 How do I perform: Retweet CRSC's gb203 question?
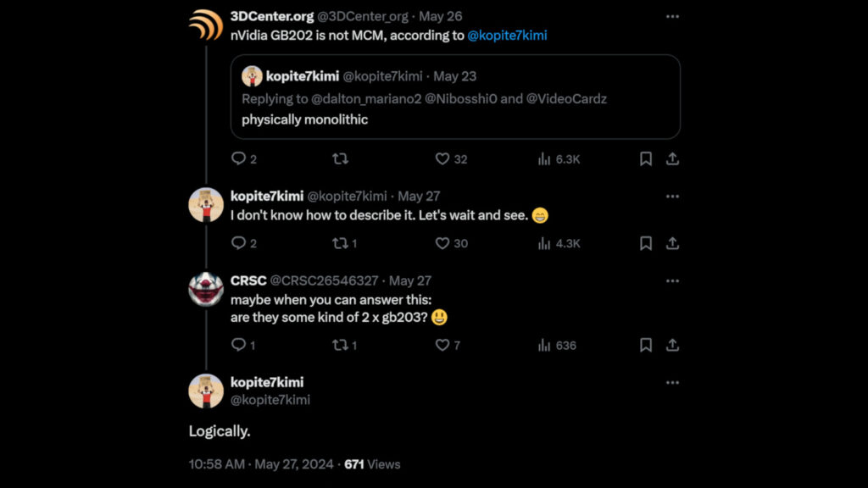(x=340, y=345)
